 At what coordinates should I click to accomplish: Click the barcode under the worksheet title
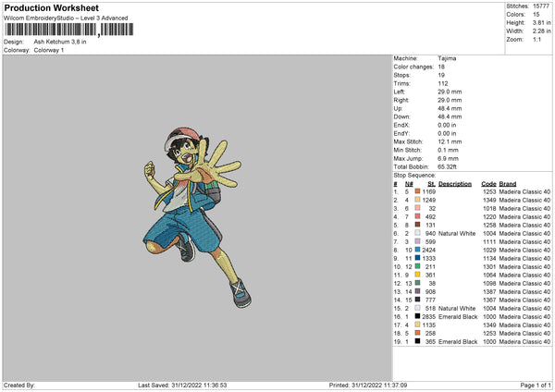coord(69,30)
